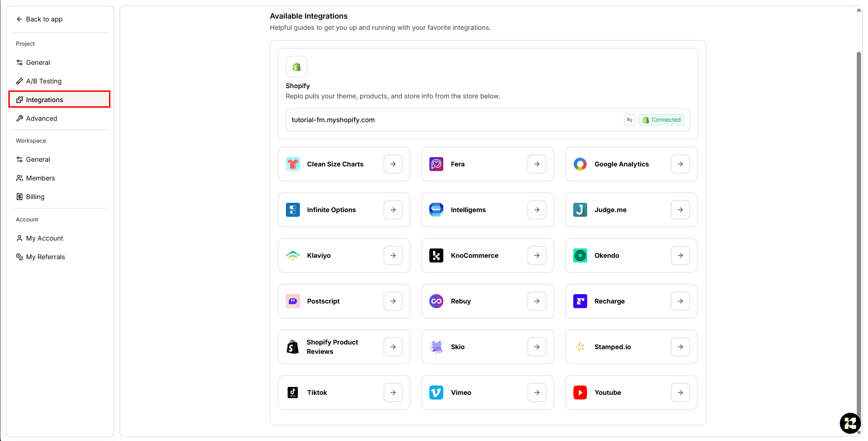868x441 pixels.
Task: Open the Stamped.io integration arrow
Action: [x=680, y=347]
